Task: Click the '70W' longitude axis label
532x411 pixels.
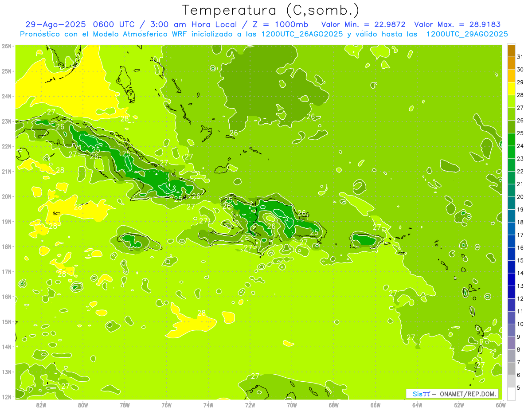Action: coord(292,405)
